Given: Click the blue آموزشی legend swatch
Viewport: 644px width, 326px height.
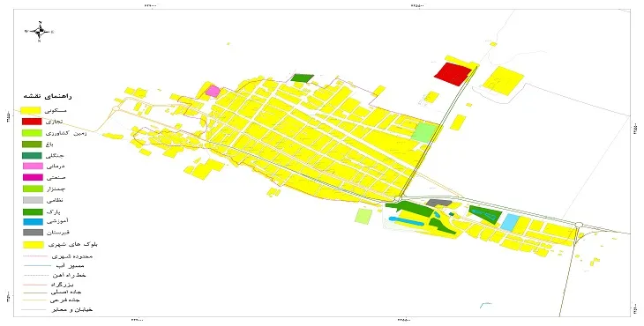Looking at the screenshot, I should click(32, 222).
